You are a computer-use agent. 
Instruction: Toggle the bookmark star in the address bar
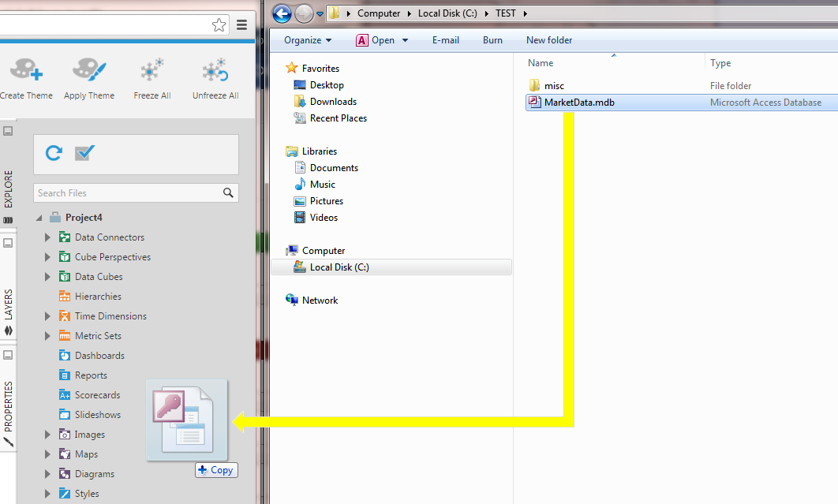click(x=219, y=24)
